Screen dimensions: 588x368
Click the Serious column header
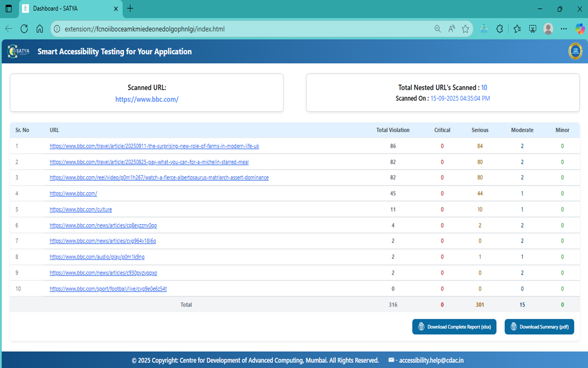coord(480,130)
